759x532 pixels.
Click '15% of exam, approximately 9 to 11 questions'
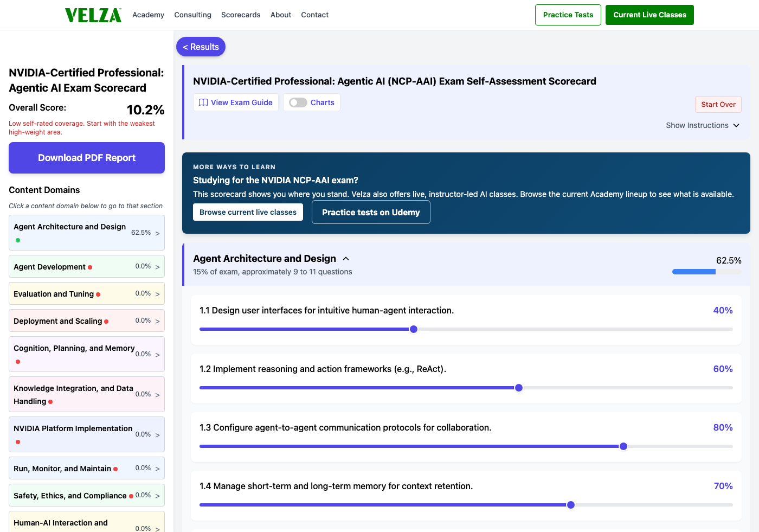(273, 272)
